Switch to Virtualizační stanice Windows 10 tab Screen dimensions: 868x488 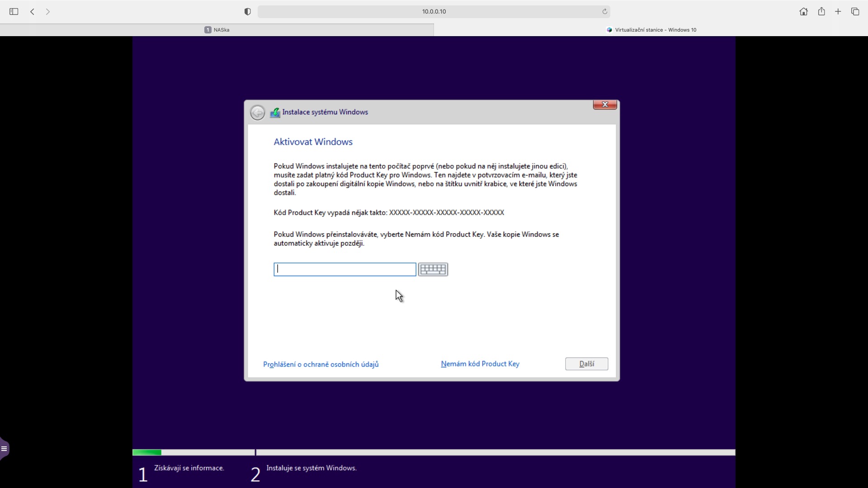[651, 30]
